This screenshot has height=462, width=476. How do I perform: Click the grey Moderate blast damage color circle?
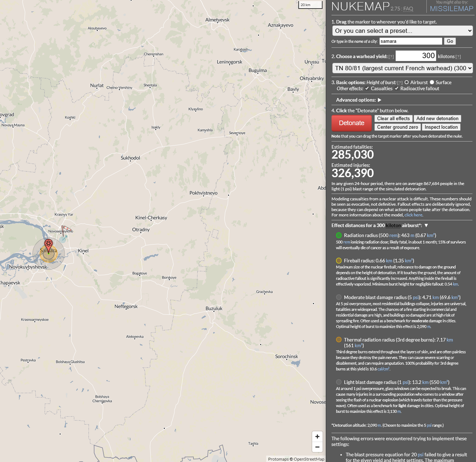(x=339, y=297)
